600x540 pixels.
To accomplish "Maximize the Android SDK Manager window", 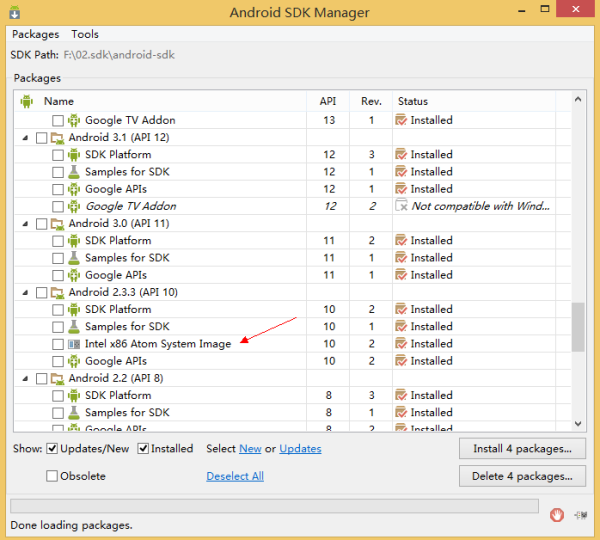I will (x=545, y=9).
